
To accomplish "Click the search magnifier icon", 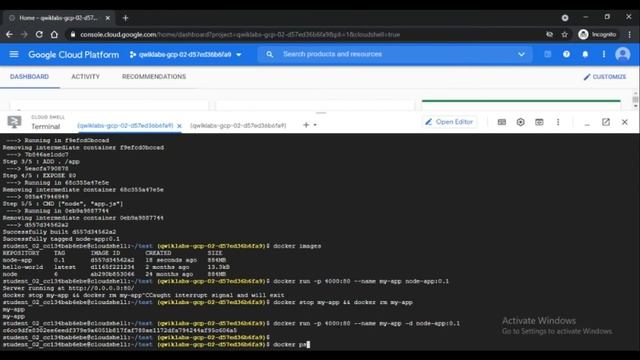I will pos(269,54).
